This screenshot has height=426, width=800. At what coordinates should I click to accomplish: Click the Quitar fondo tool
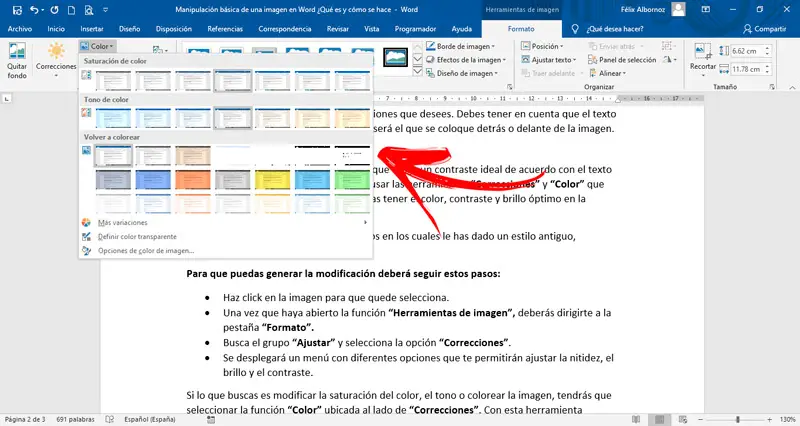pos(17,61)
